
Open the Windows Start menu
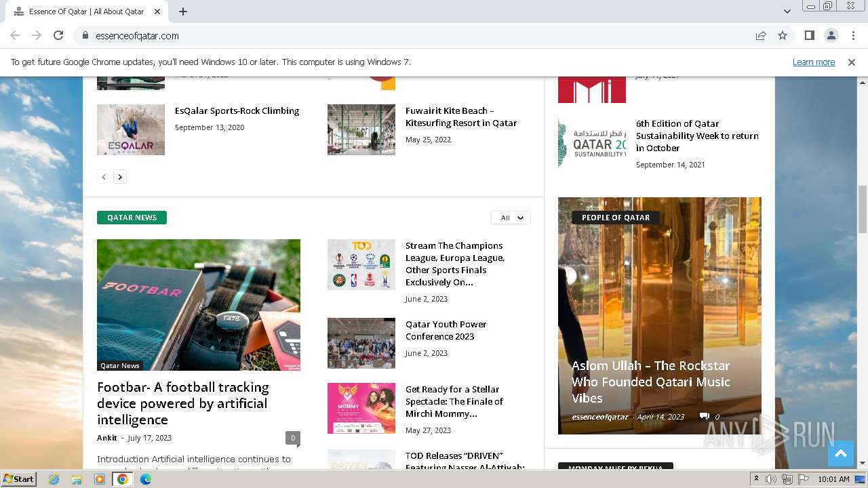(19, 479)
